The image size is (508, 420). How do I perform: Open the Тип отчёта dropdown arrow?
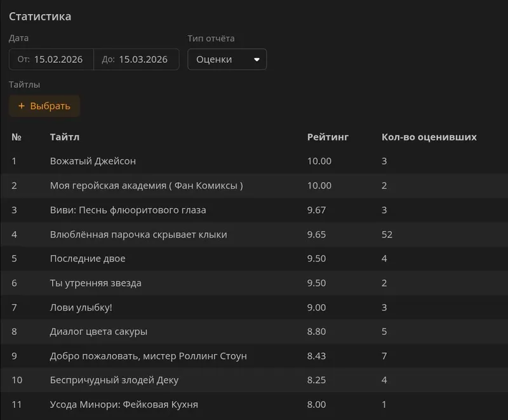click(257, 60)
